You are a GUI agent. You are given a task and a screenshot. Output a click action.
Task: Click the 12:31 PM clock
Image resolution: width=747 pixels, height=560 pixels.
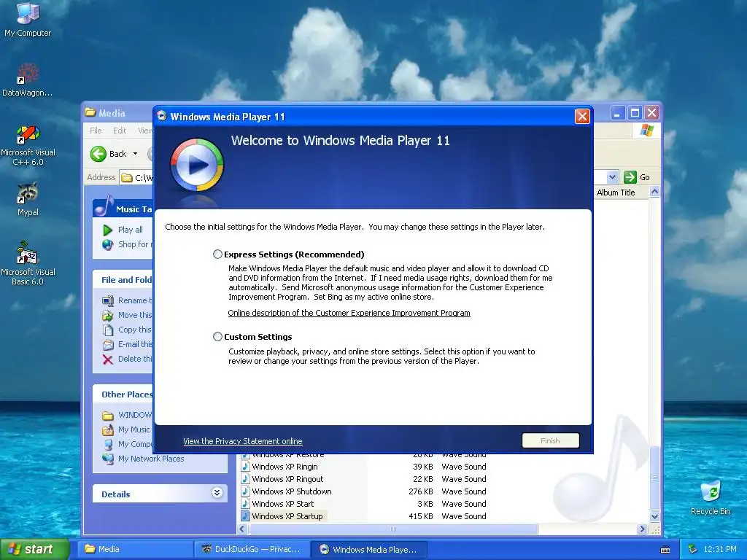pos(720,549)
